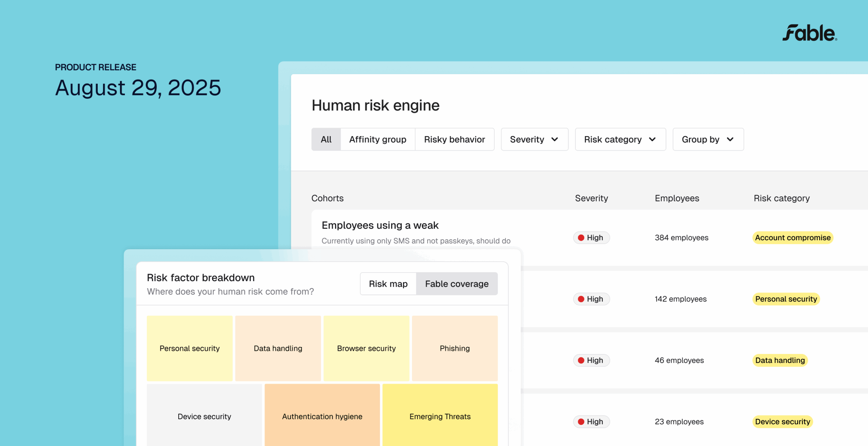Image resolution: width=868 pixels, height=446 pixels.
Task: Click the red severity dot beside 384 employees
Action: pyautogui.click(x=581, y=238)
